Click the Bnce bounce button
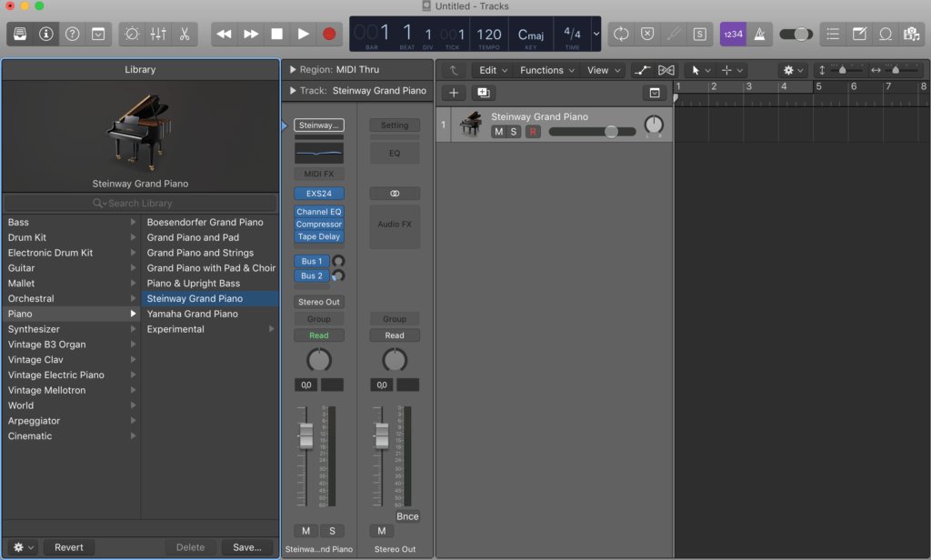This screenshot has width=931, height=560. click(407, 516)
